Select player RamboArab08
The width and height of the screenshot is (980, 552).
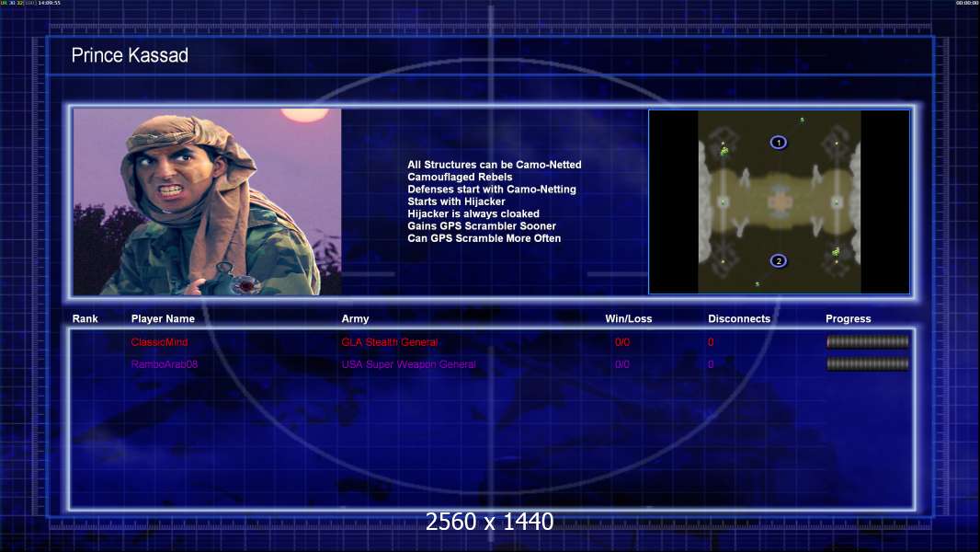pos(165,363)
